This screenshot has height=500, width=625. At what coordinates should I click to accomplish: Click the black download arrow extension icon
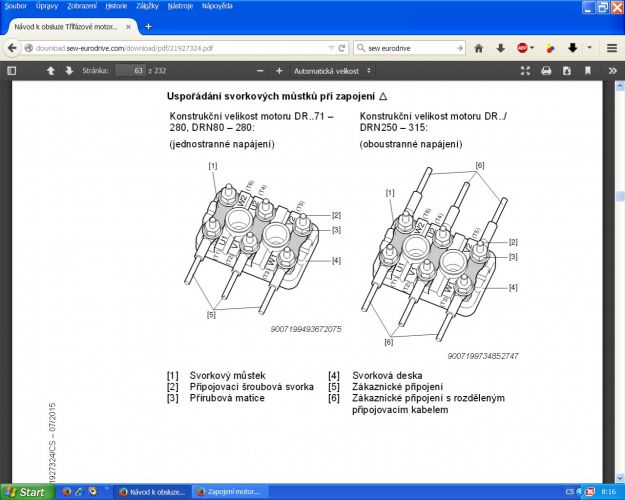point(573,48)
